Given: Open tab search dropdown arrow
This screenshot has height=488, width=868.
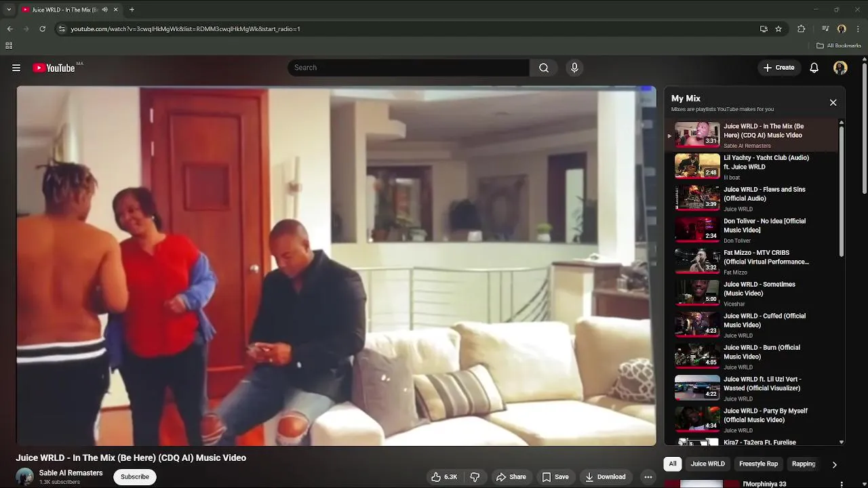Looking at the screenshot, I should click(9, 9).
